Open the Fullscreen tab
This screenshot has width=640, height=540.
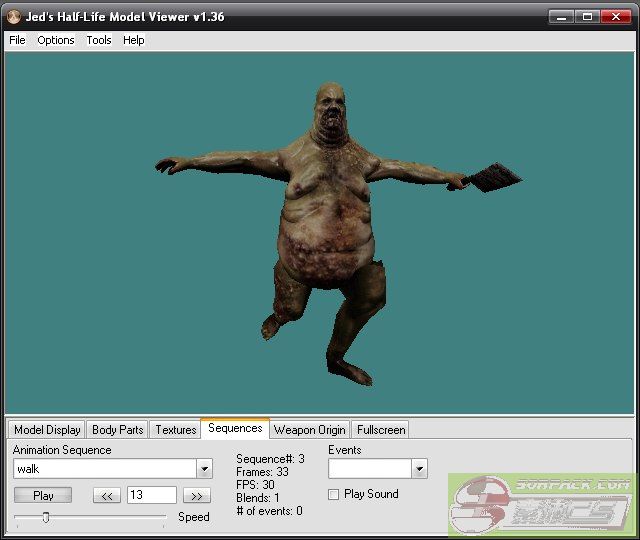(380, 430)
